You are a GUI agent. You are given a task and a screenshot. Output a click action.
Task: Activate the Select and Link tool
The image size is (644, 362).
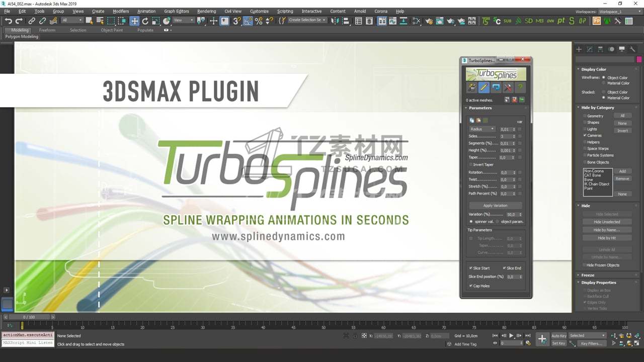(x=32, y=21)
